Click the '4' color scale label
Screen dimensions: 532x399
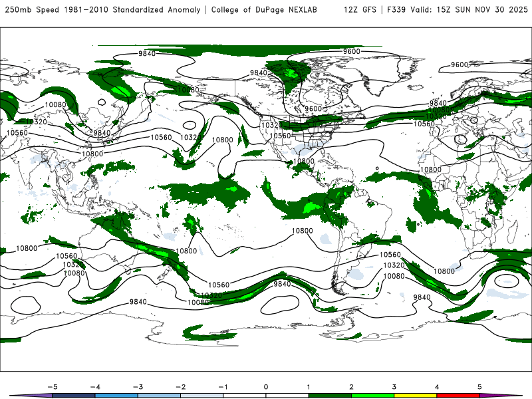tap(437, 387)
